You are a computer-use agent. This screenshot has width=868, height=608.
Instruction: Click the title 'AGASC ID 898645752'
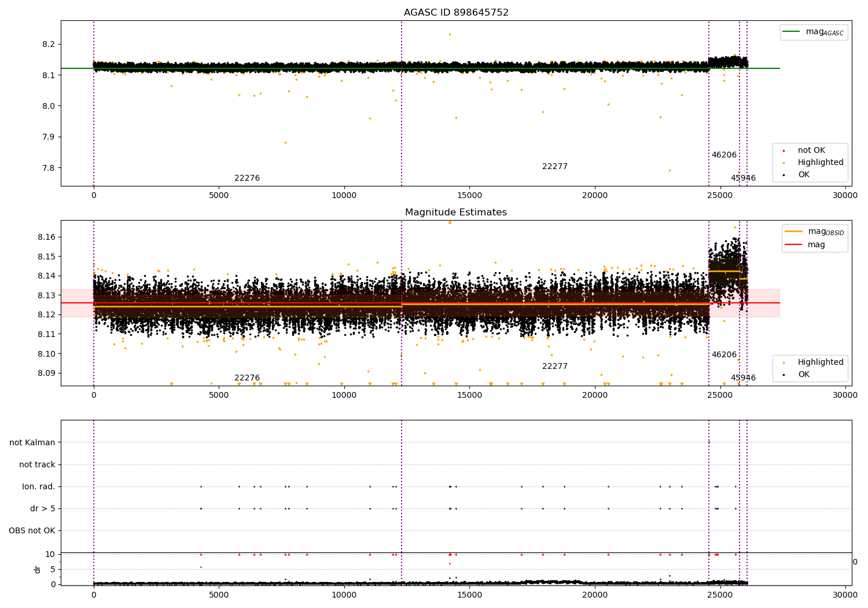(x=456, y=13)
